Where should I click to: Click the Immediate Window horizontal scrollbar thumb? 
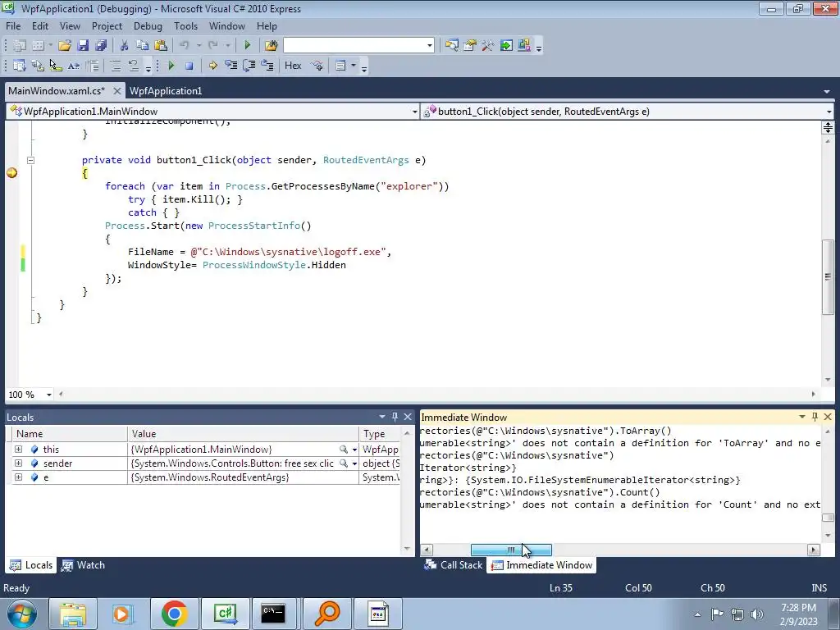(511, 550)
